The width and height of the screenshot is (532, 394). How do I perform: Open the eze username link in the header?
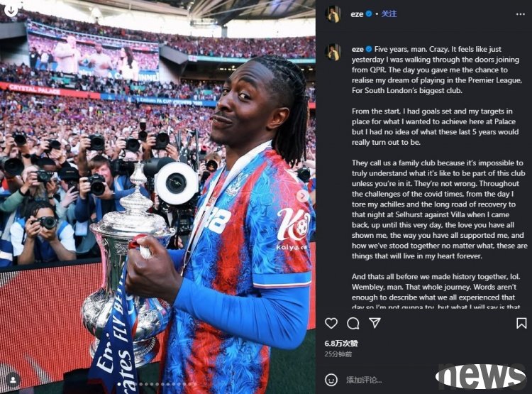[357, 14]
